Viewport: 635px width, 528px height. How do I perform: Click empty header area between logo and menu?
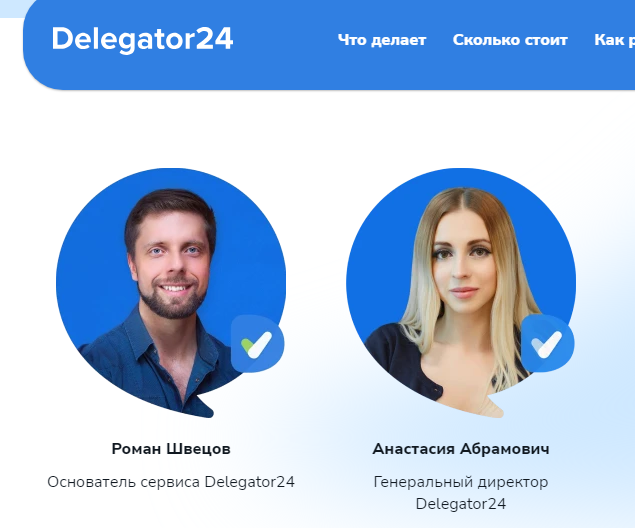click(286, 40)
